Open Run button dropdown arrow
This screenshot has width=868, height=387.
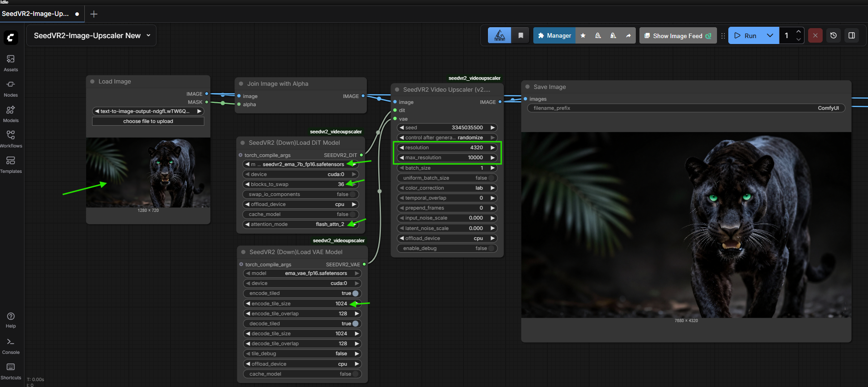point(770,35)
